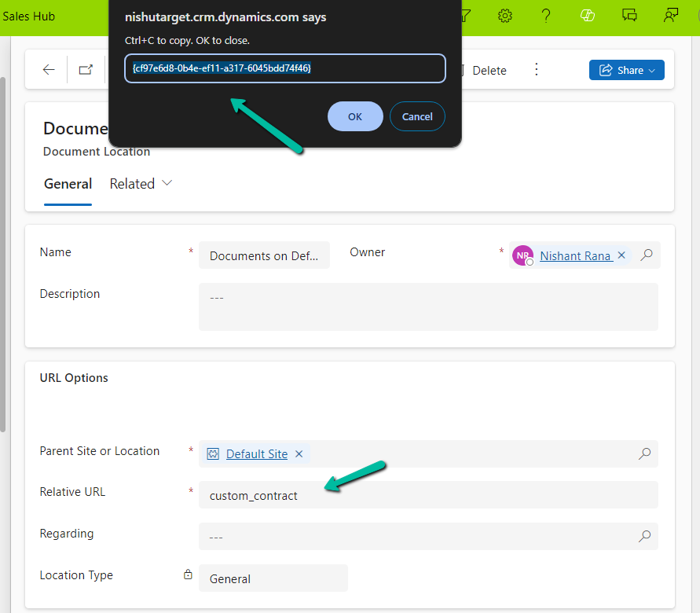Open the more commands overflow menu
Image resolution: width=700 pixels, height=613 pixels.
coord(537,70)
